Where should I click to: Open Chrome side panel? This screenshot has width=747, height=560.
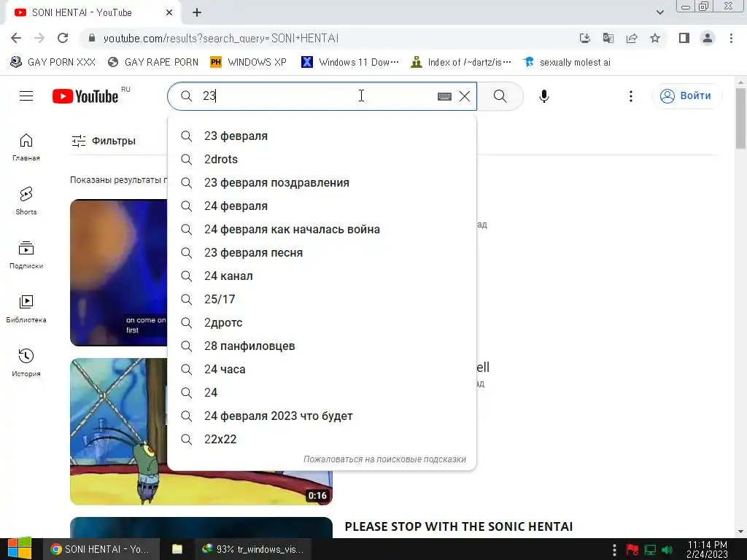[x=684, y=38]
